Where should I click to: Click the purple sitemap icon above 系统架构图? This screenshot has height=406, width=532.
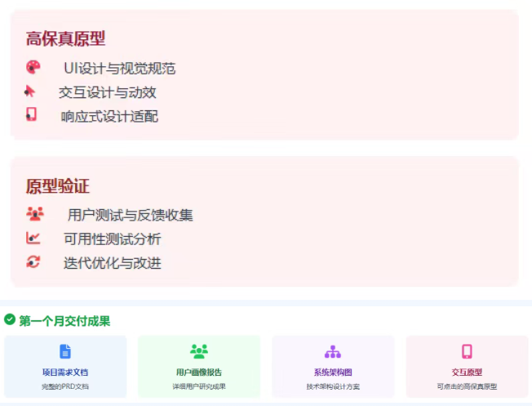pyautogui.click(x=333, y=352)
